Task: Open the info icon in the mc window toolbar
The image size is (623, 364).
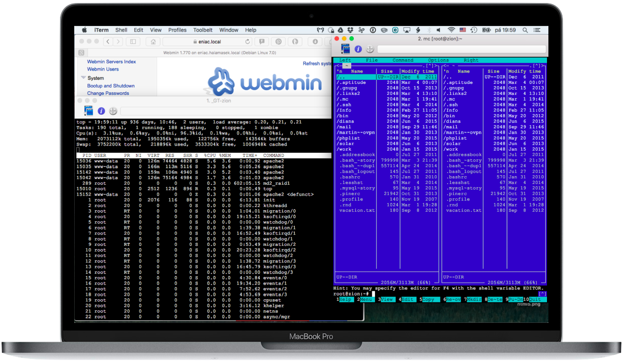Action: tap(358, 49)
